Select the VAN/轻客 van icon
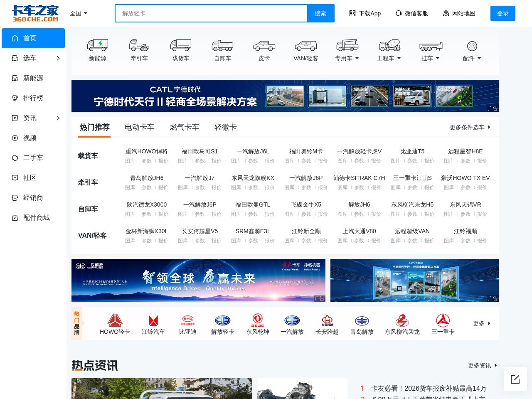Viewport: 532px width, 399px height. (x=306, y=45)
